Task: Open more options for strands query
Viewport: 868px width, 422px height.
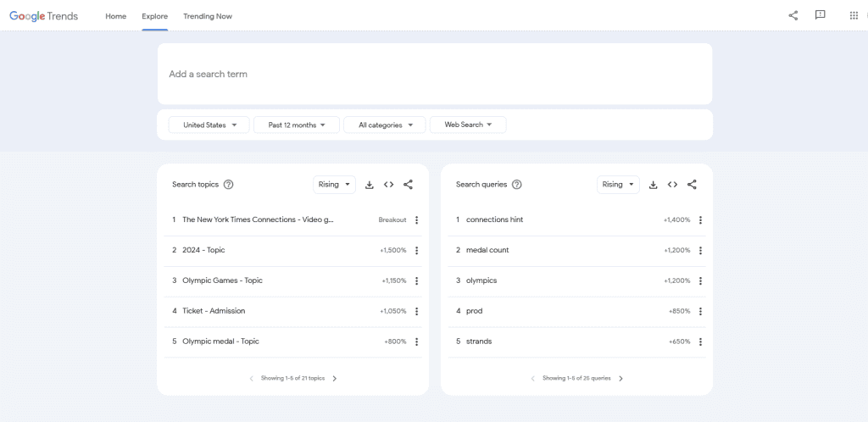Action: click(700, 341)
